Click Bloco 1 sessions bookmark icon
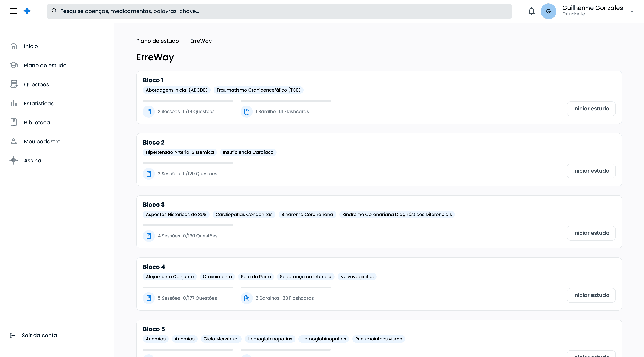Image resolution: width=644 pixels, height=357 pixels. tap(149, 112)
